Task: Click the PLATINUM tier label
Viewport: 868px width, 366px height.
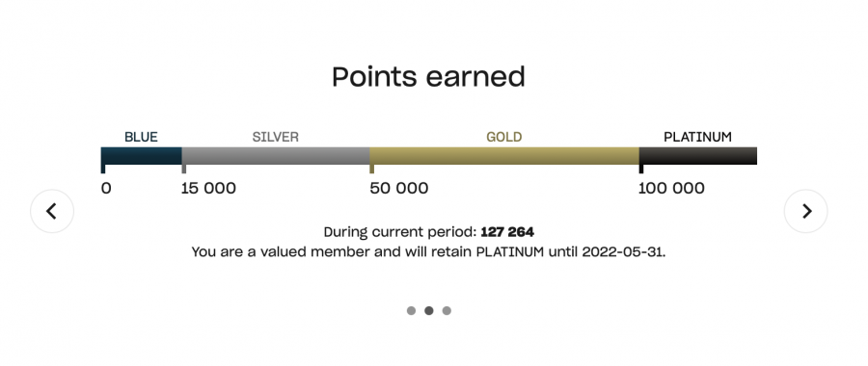Action: coord(697,137)
